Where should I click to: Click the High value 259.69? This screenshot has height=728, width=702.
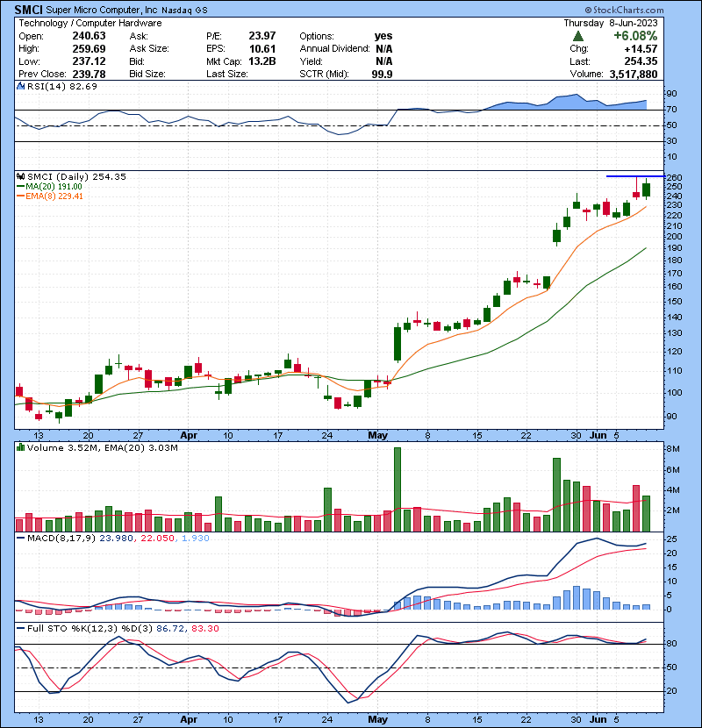click(89, 49)
